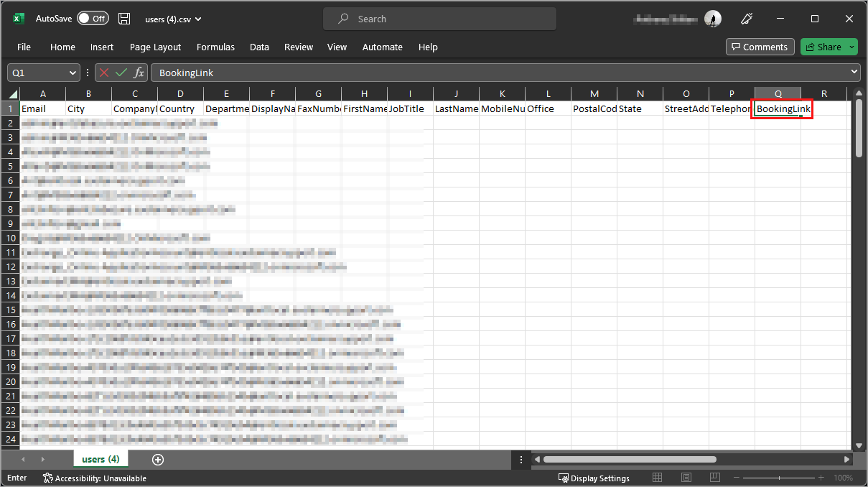The width and height of the screenshot is (868, 487).
Task: Open Display Settings from status bar
Action: coord(594,478)
